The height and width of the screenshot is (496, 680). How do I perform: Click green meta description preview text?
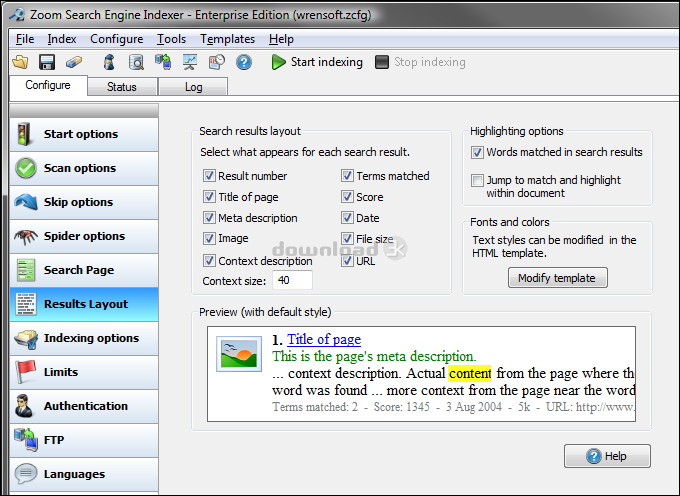click(x=374, y=356)
